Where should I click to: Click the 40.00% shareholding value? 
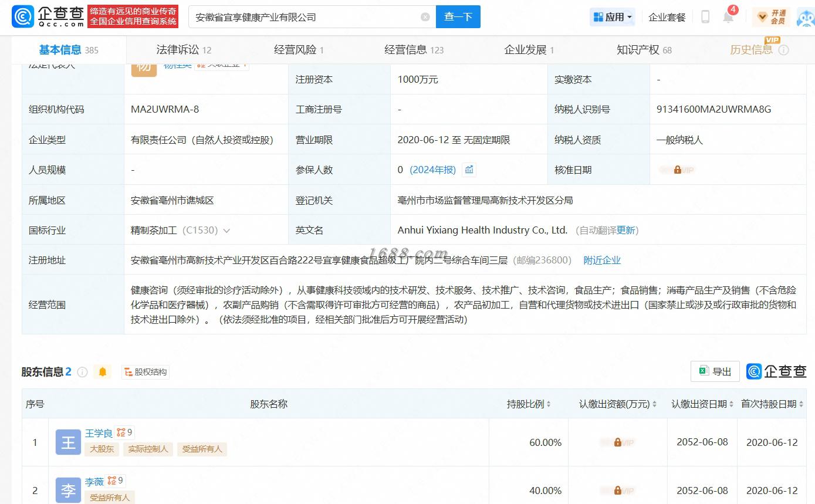pos(545,491)
